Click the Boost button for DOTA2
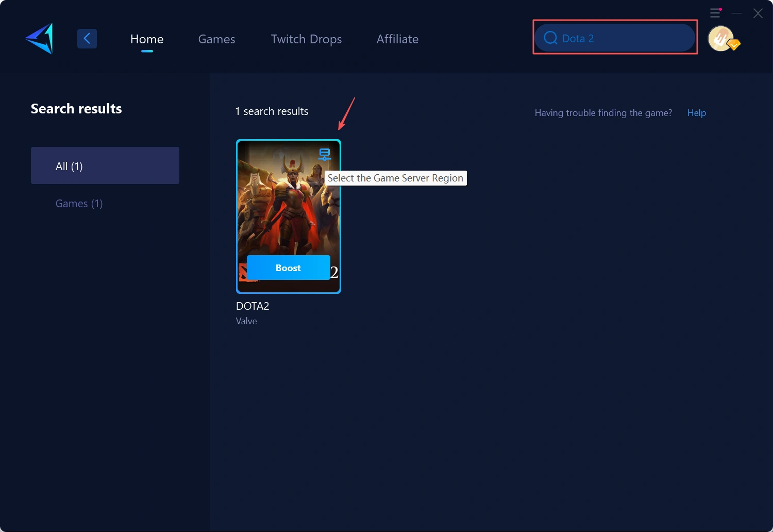 [x=288, y=268]
